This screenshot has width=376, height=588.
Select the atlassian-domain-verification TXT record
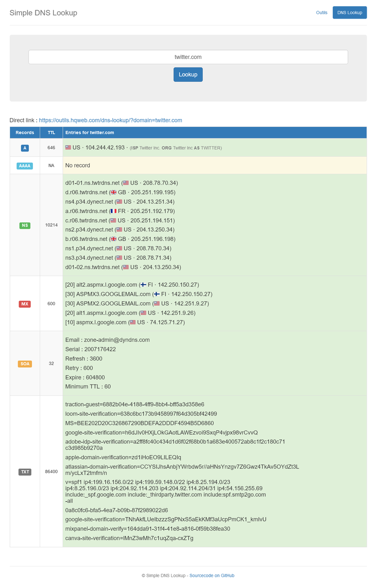pyautogui.click(x=182, y=469)
